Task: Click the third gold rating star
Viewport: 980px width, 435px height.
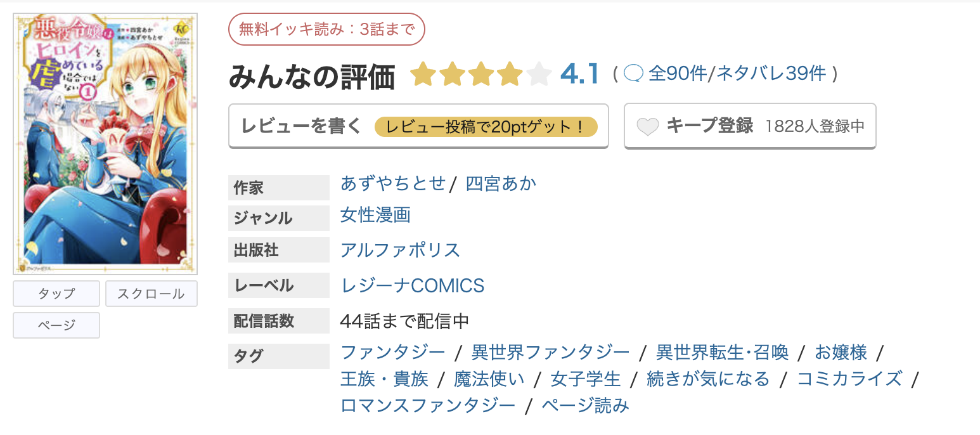Action: point(480,74)
